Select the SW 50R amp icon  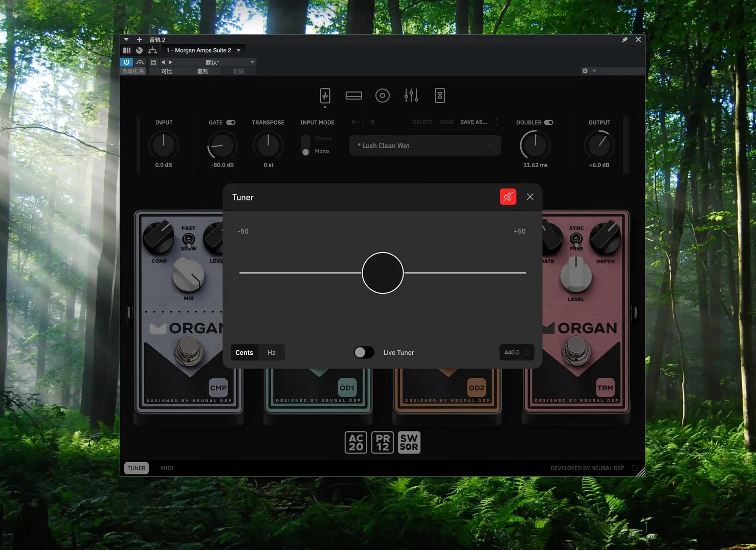point(409,443)
